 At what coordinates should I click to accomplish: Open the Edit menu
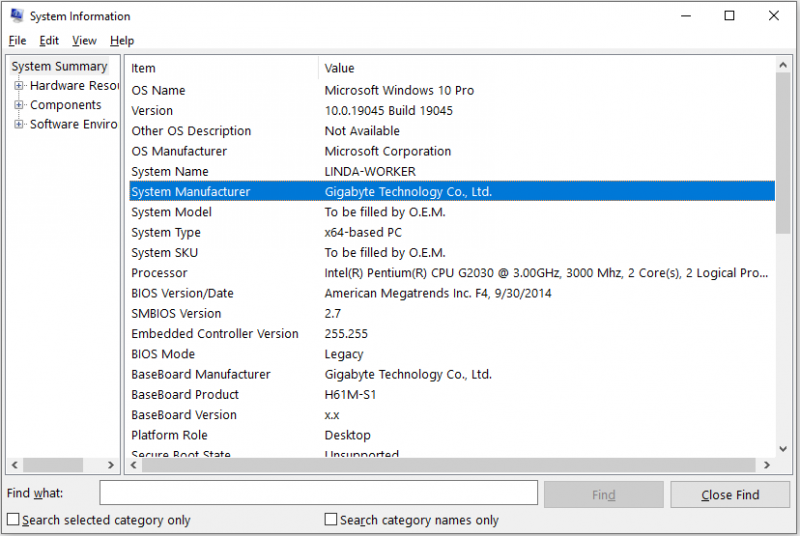(x=49, y=41)
